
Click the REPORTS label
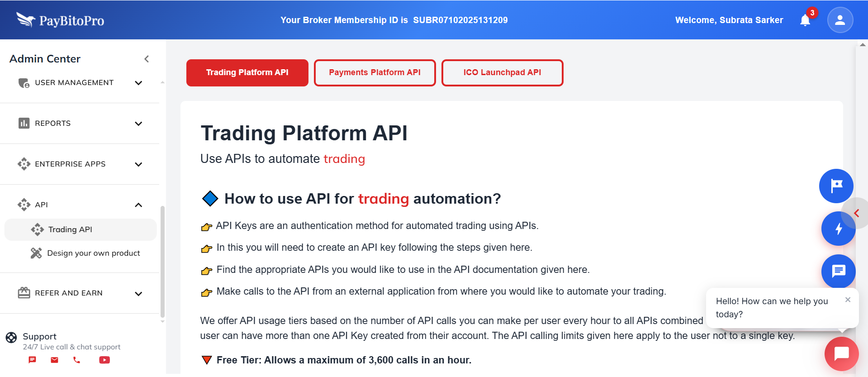pos(53,123)
